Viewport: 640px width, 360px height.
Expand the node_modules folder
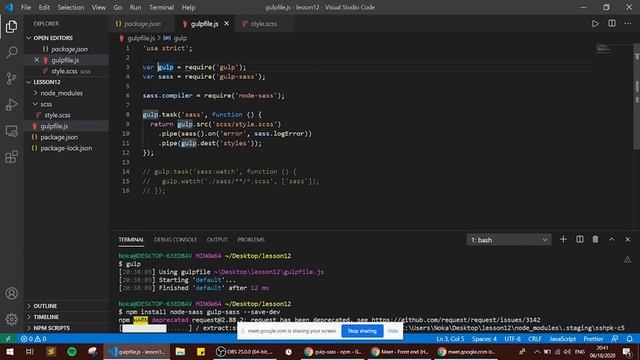[x=61, y=93]
